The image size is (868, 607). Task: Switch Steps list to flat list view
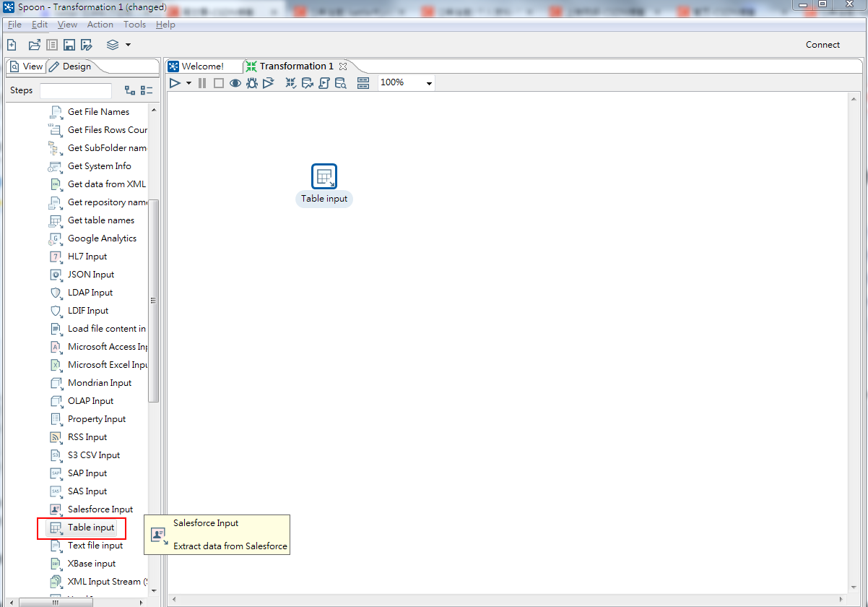(x=147, y=90)
